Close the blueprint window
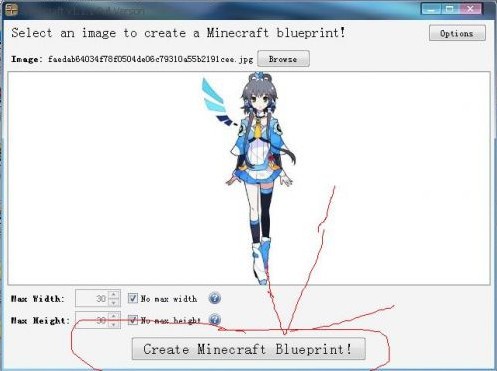The image size is (497, 371). pyautogui.click(x=470, y=9)
